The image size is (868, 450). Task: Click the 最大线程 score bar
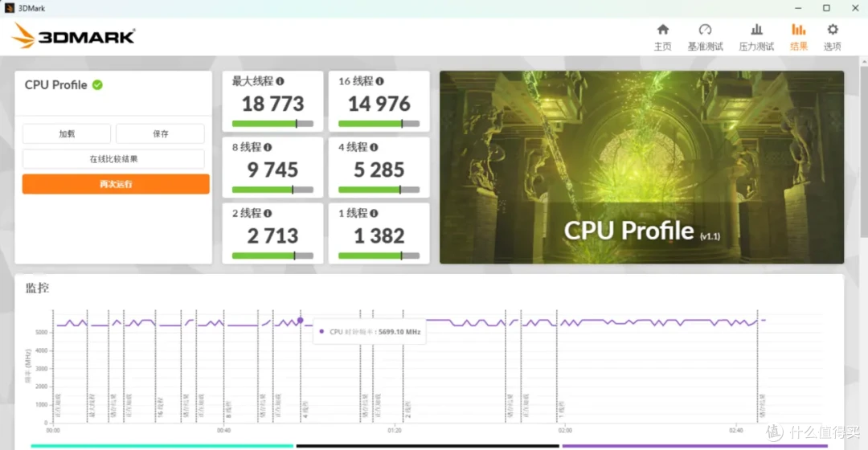pos(273,124)
